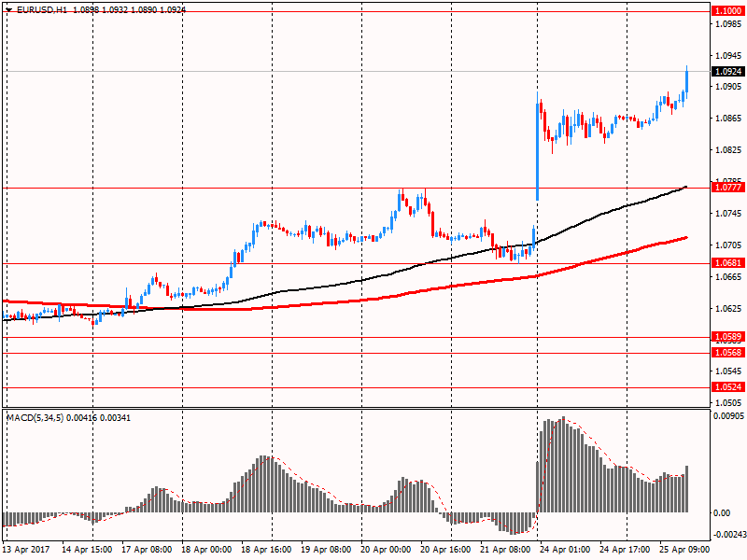The height and width of the screenshot is (560, 747).
Task: Click the 18 Apr 00:00 time label
Action: click(x=206, y=550)
